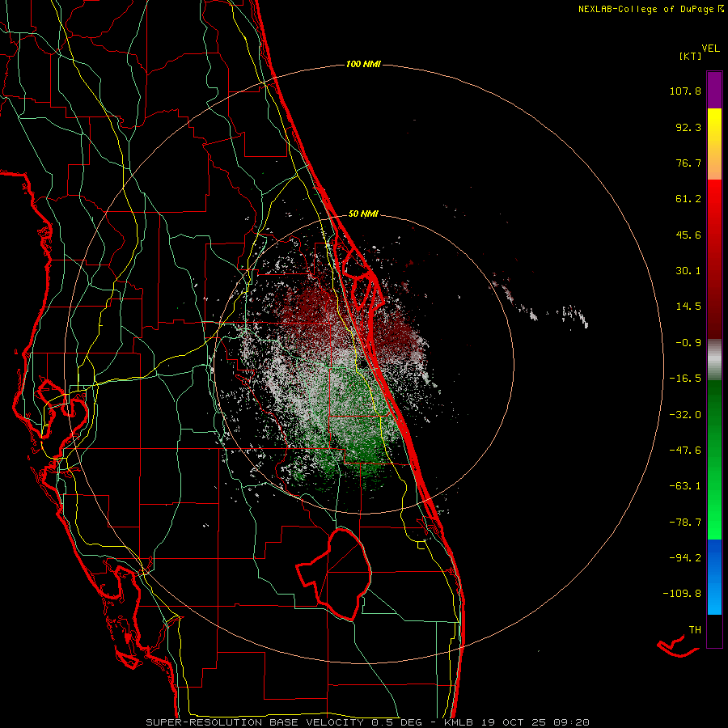
Task: Click the 107.8 velocity scale value
Action: (685, 91)
